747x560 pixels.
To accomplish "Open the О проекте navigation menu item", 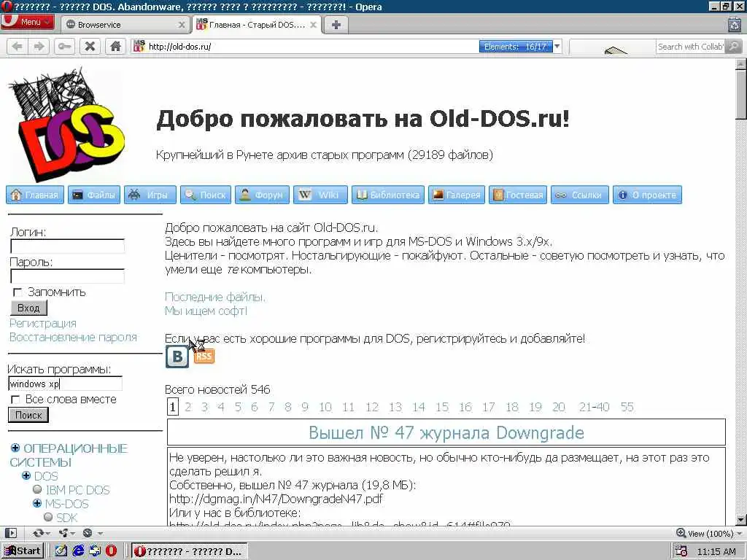I will click(647, 195).
